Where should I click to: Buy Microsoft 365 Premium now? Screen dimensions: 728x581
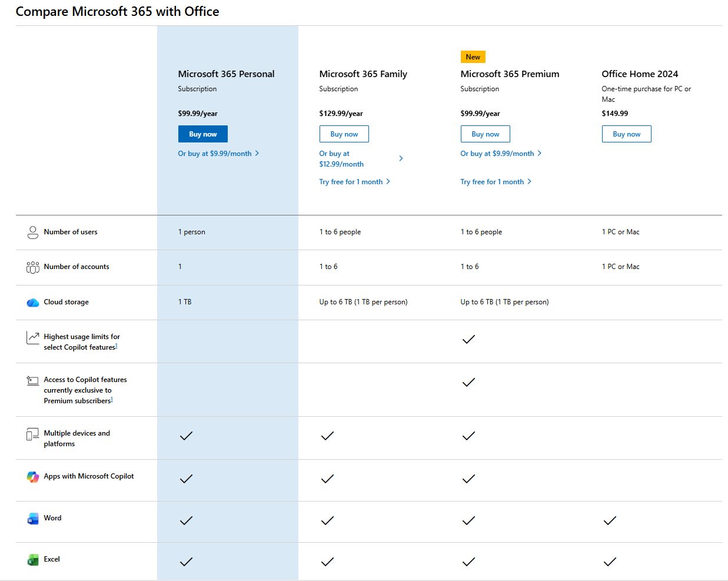[x=486, y=134]
